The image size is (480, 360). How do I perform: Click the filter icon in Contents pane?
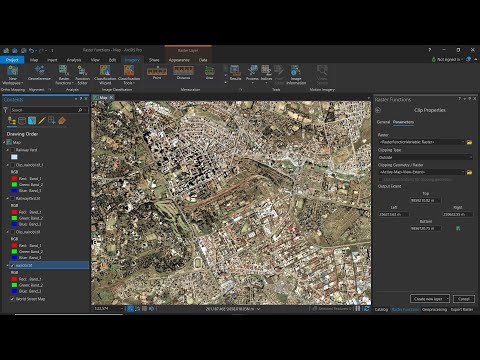click(x=5, y=110)
